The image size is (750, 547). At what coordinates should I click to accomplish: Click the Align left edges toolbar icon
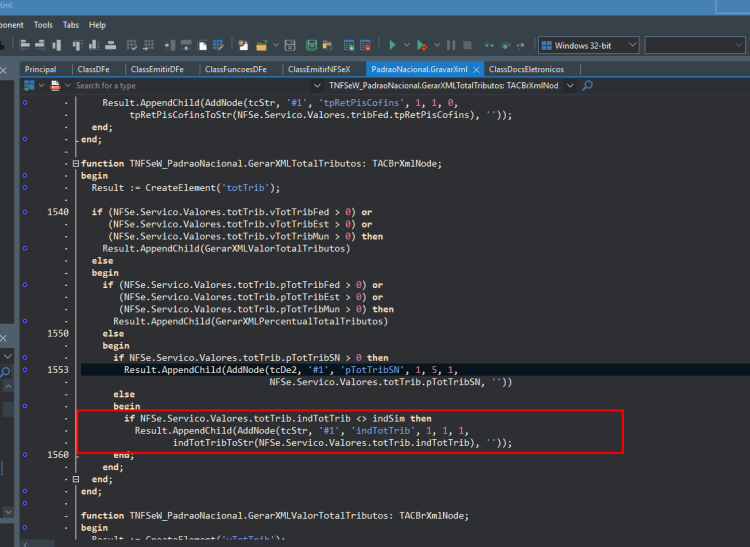click(x=24, y=45)
